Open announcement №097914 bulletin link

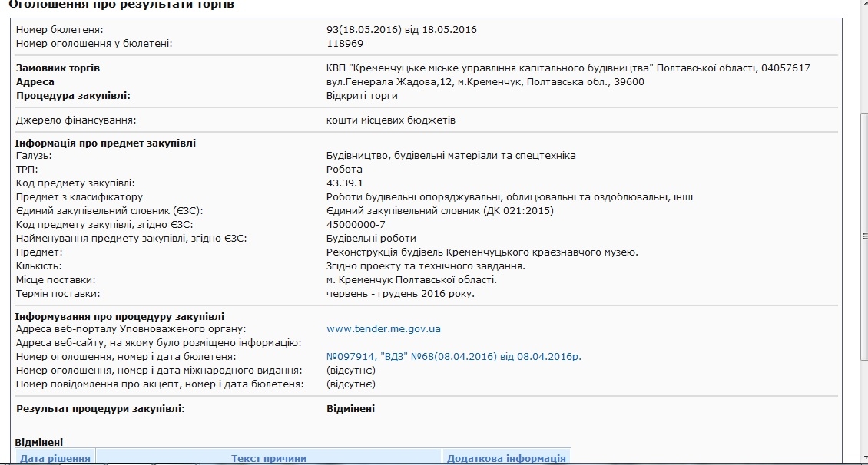tap(454, 357)
